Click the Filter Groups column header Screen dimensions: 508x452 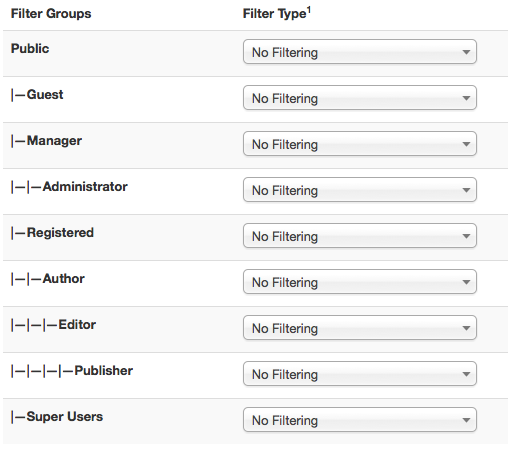pos(51,14)
